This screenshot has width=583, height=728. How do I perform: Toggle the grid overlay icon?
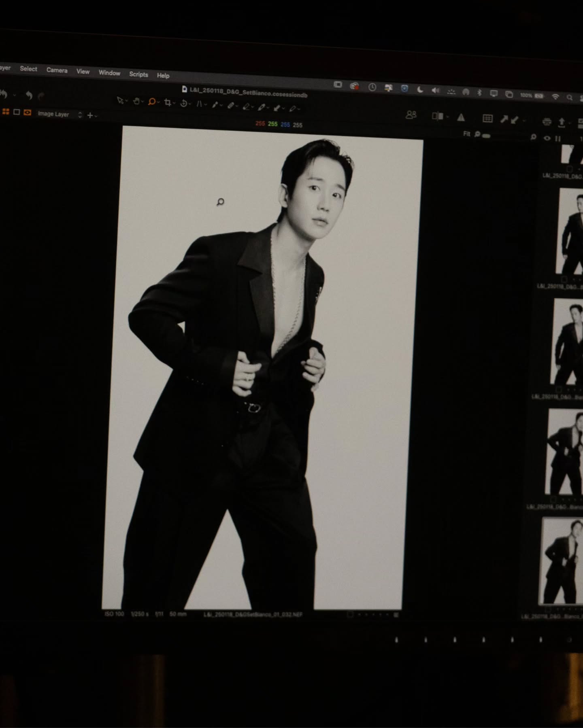pyautogui.click(x=487, y=119)
